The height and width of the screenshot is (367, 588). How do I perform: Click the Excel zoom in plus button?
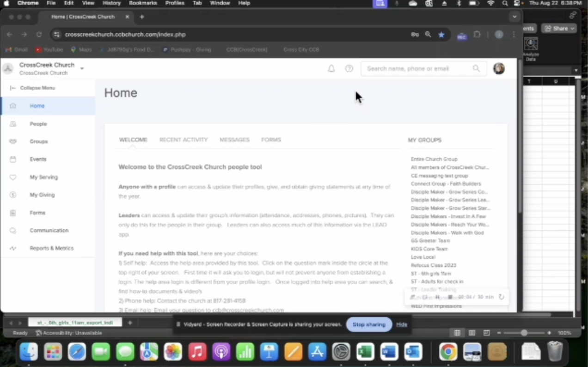click(x=549, y=333)
